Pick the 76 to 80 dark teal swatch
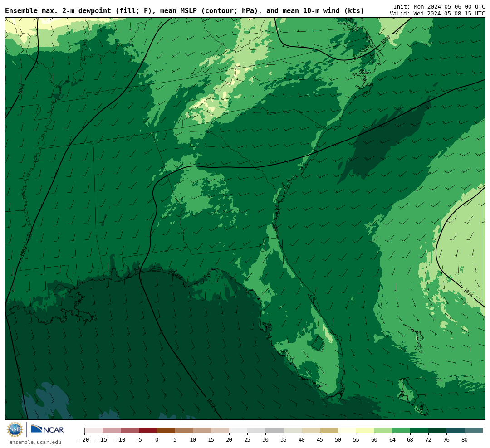The width and height of the screenshot is (490, 448). (x=456, y=431)
